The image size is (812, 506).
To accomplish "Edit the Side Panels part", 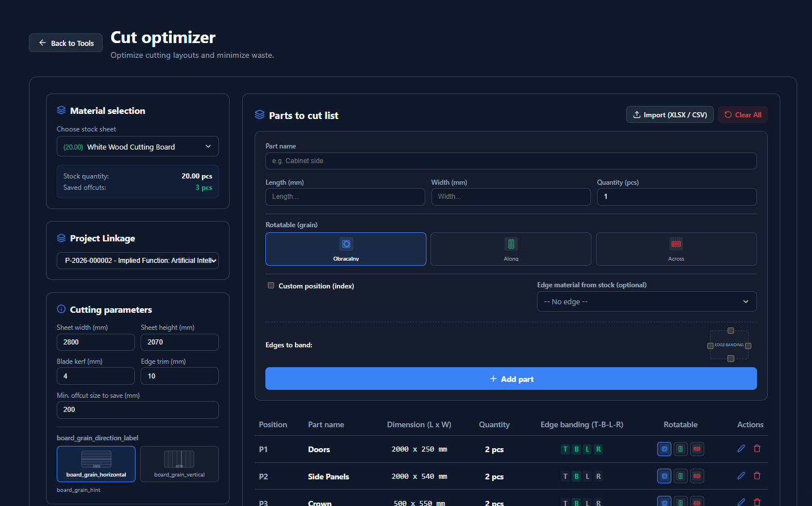I will click(x=741, y=475).
